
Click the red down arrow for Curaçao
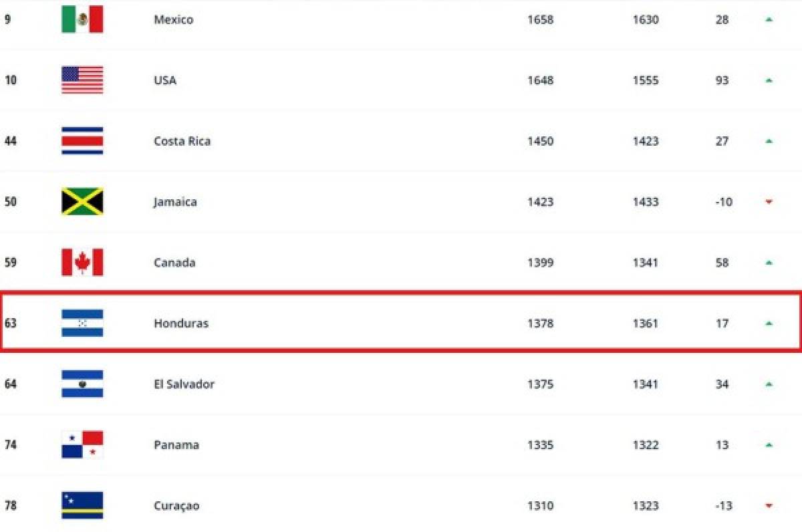tap(769, 506)
